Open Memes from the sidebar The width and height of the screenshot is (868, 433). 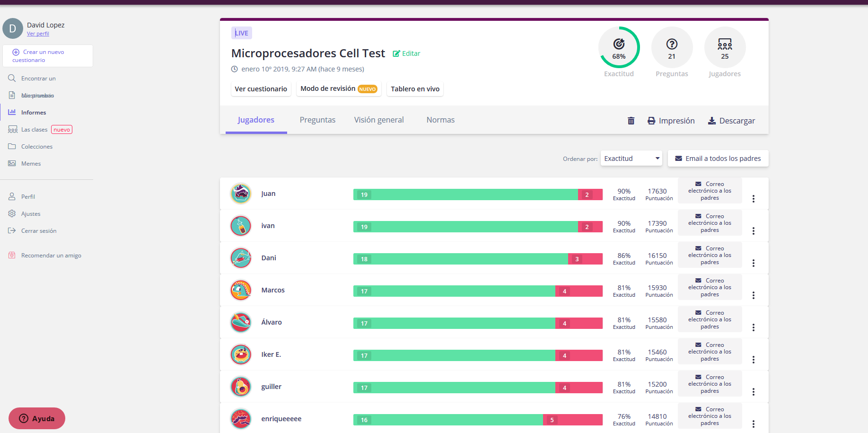[31, 164]
